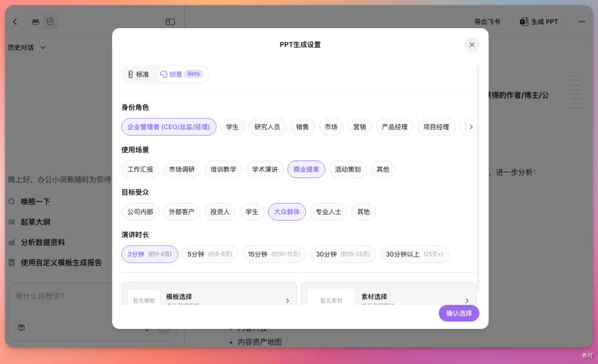Set duration to 30分钟以上 (25页+)
Image resolution: width=598 pixels, height=364 pixels.
[x=415, y=254]
